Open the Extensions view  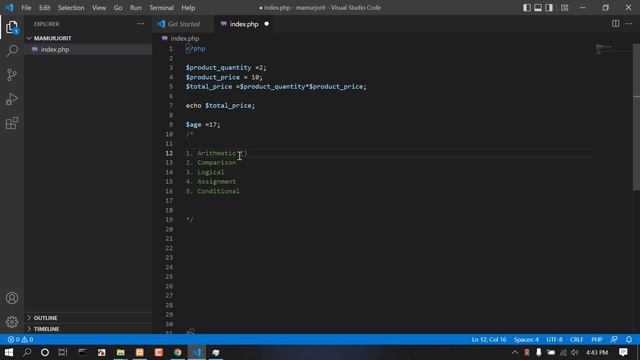pos(12,123)
